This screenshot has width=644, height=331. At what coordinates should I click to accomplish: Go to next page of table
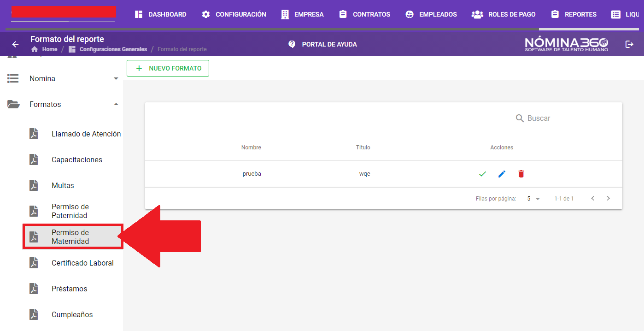coord(609,198)
